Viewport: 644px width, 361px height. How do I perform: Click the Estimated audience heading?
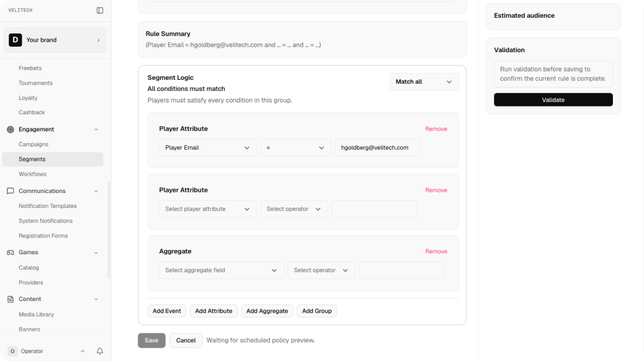524,16
